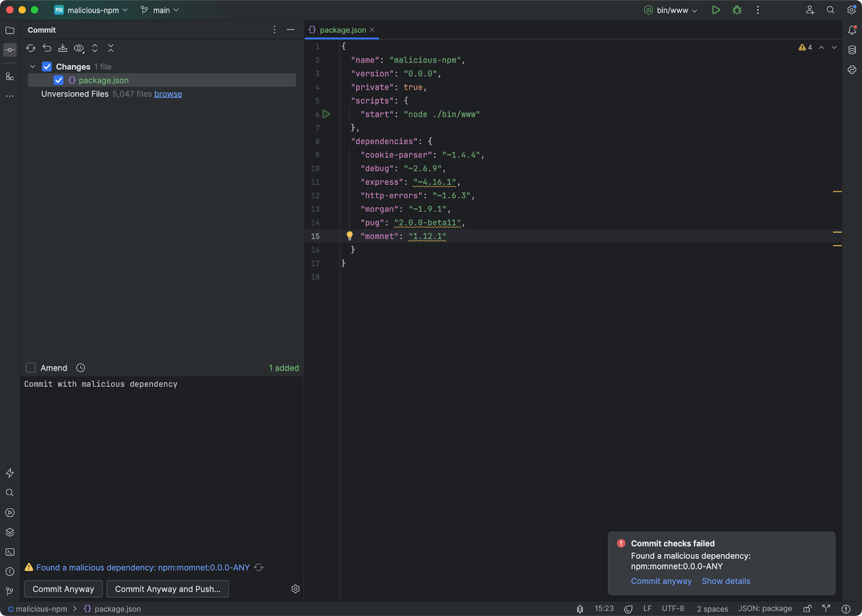Click the Commit Anyway and Push button
This screenshot has width=862, height=616.
click(168, 589)
